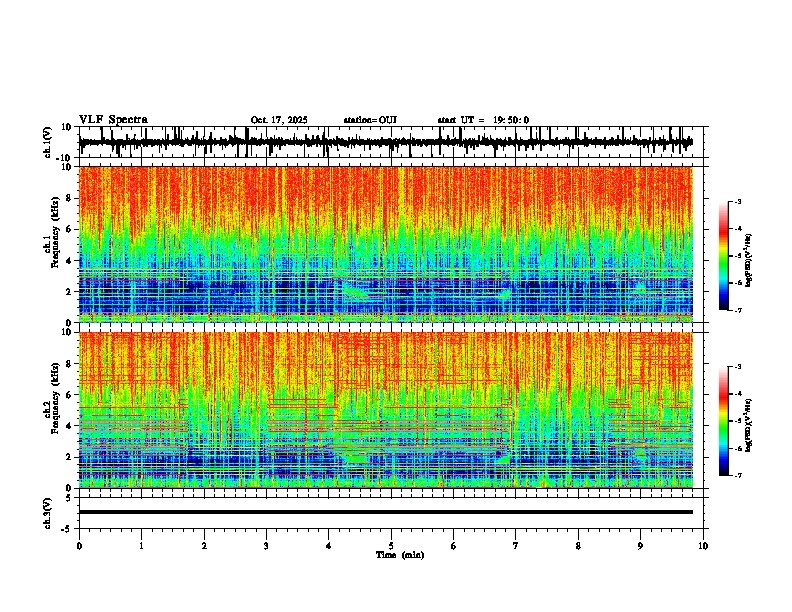Click the "-7" label below ch.2 color scale

click(x=737, y=475)
